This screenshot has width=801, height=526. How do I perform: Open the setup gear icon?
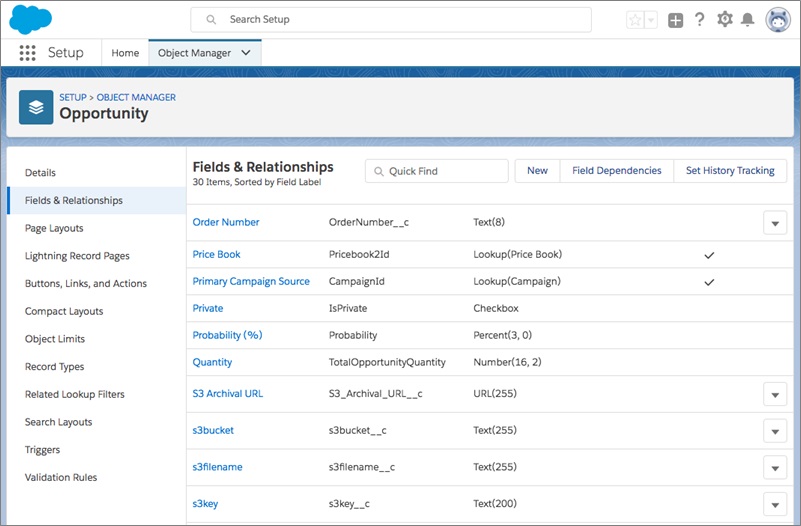coord(724,19)
